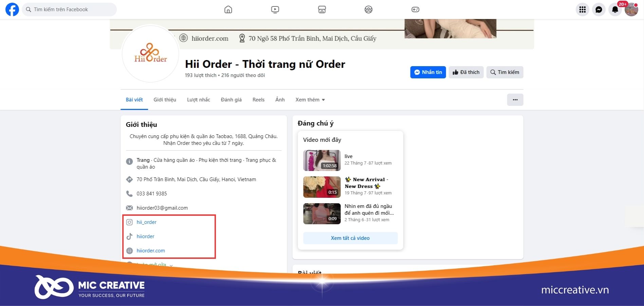Open the Gaming icon
This screenshot has width=644, height=306.
coord(415,9)
